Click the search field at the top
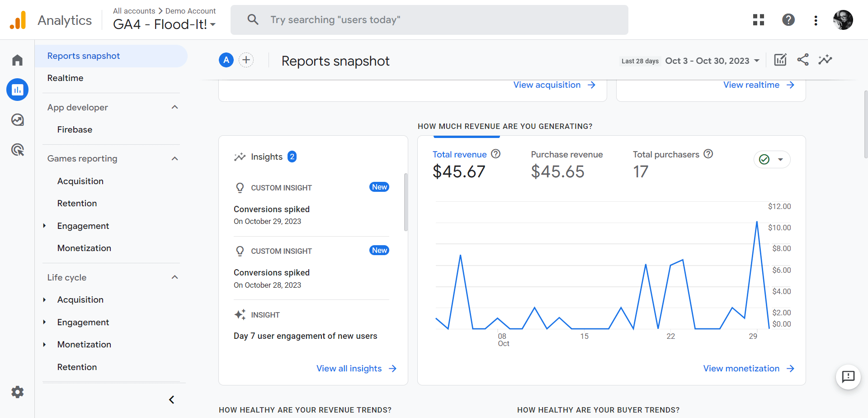The height and width of the screenshot is (418, 868). click(429, 19)
